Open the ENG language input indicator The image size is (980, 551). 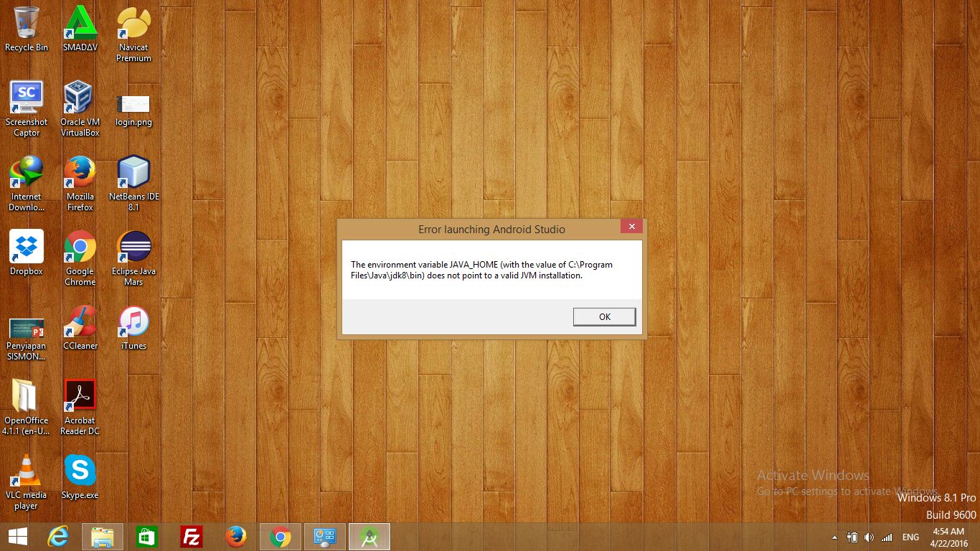click(x=910, y=537)
